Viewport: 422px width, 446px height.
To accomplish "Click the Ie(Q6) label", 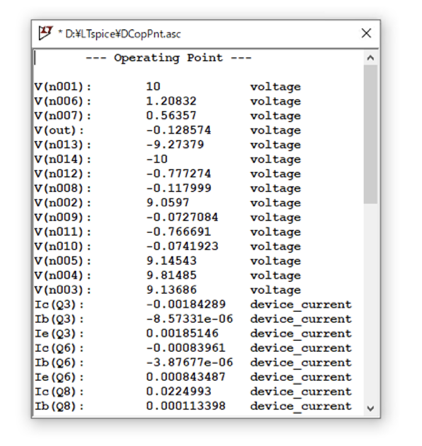I will (x=59, y=377).
